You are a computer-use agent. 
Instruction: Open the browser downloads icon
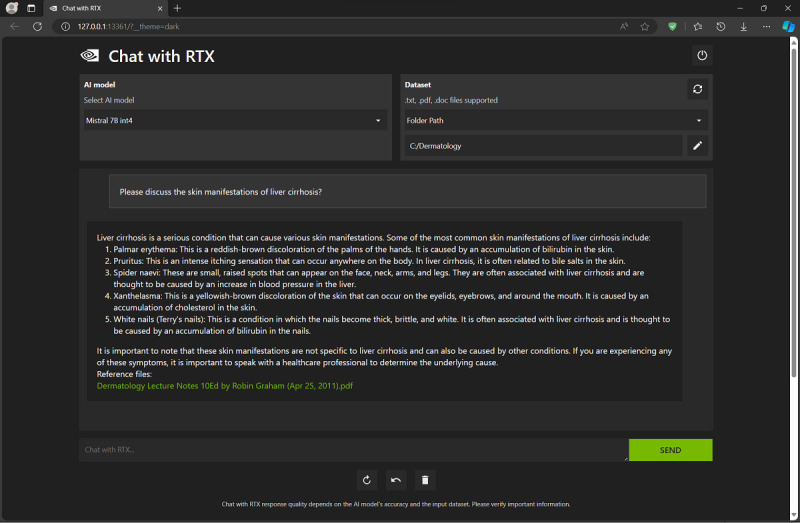[743, 26]
